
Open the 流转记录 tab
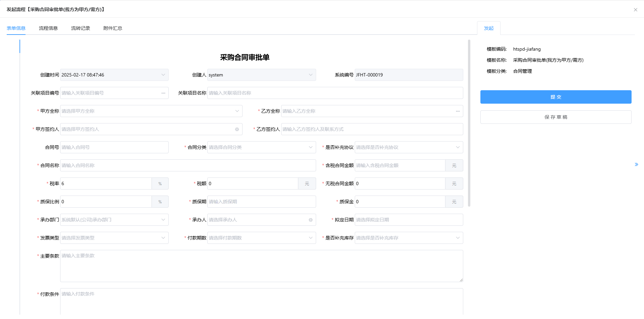click(x=81, y=28)
